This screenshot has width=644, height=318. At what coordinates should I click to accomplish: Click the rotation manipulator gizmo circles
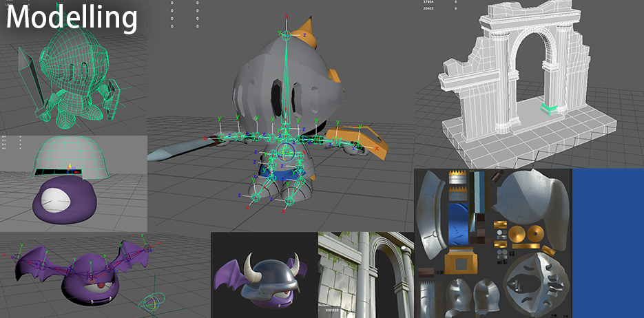pyautogui.click(x=152, y=301)
